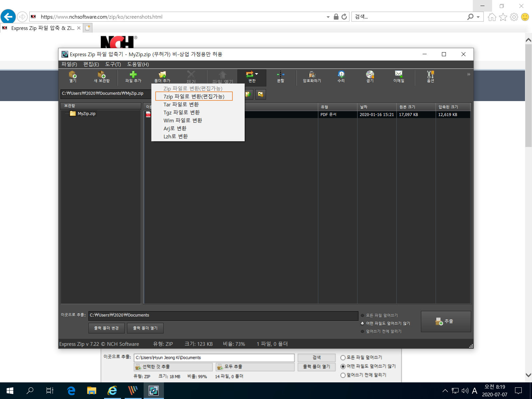The height and width of the screenshot is (399, 532).
Task: Choose Wim 파일로 변환
Action: click(x=183, y=120)
